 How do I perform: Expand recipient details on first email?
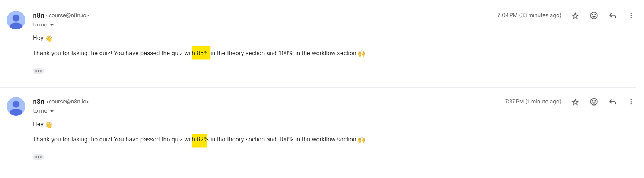coord(52,25)
